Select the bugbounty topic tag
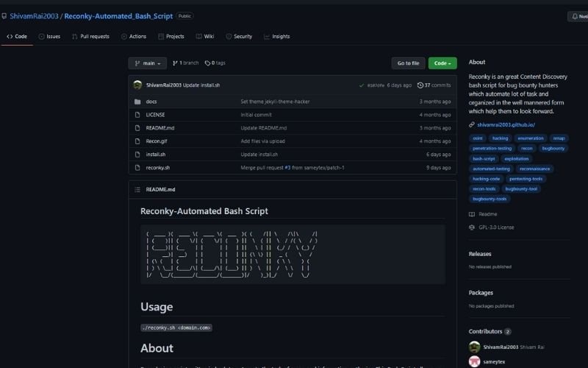Viewport: 588px width, 368px height. click(x=553, y=149)
